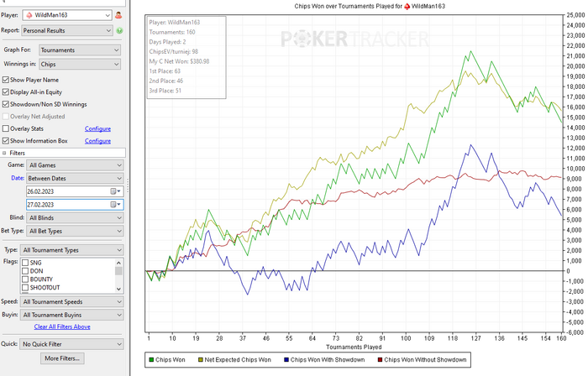Click Configure link beside Show Information Box

point(97,141)
